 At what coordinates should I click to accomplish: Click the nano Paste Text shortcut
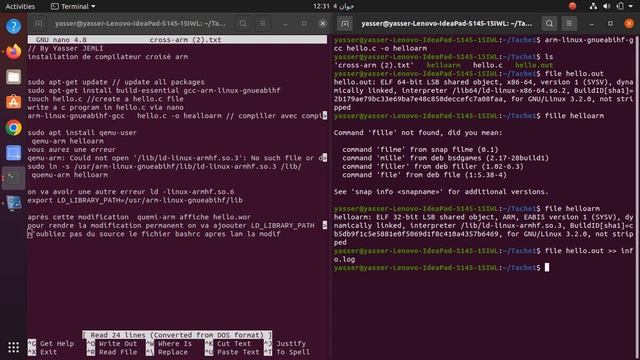tap(232, 352)
